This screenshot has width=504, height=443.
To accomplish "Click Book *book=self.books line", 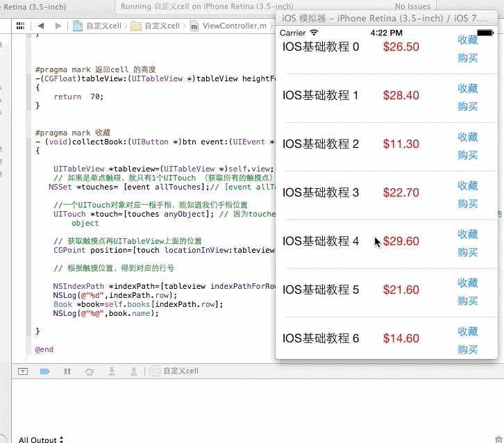I will pos(138,304).
